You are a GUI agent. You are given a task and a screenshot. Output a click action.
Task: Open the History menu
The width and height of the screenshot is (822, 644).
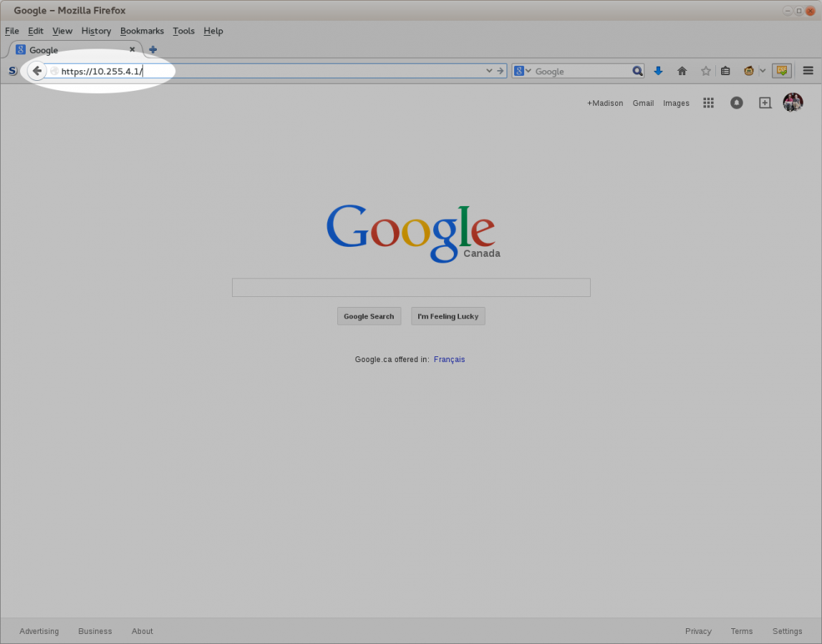click(x=96, y=31)
